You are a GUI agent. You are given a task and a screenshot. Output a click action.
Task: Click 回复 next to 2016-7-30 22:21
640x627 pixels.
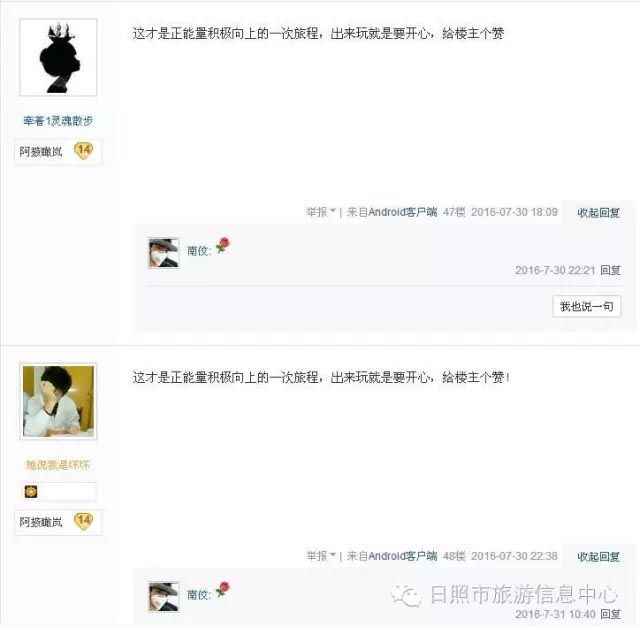(611, 270)
